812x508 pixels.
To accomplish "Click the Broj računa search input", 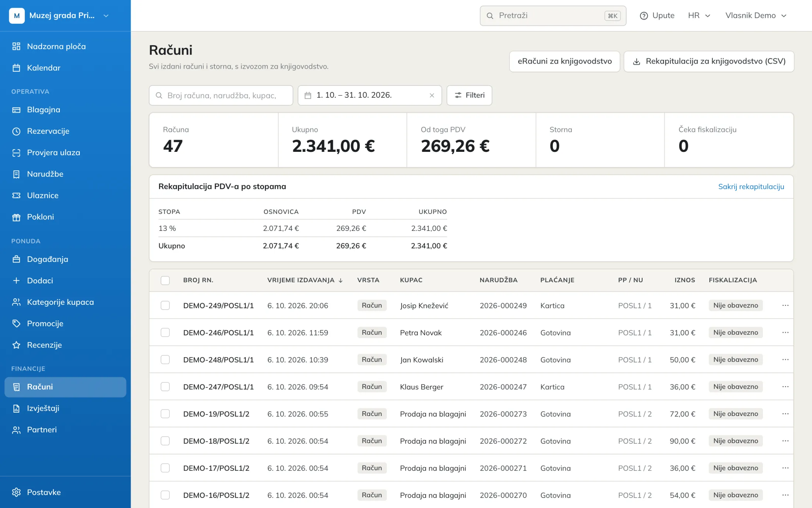I will 221,95.
